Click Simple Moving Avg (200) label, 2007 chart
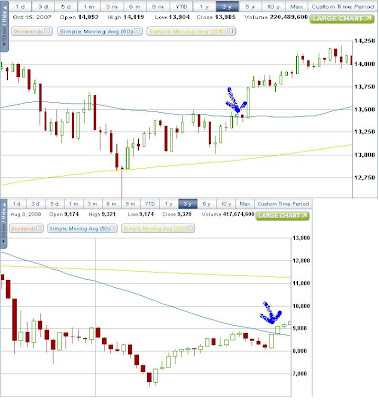The height and width of the screenshot is (400, 379). click(188, 31)
